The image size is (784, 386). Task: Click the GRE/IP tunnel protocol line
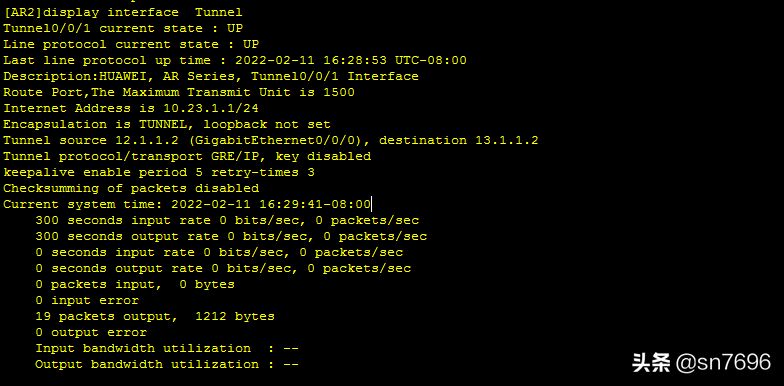pos(187,156)
